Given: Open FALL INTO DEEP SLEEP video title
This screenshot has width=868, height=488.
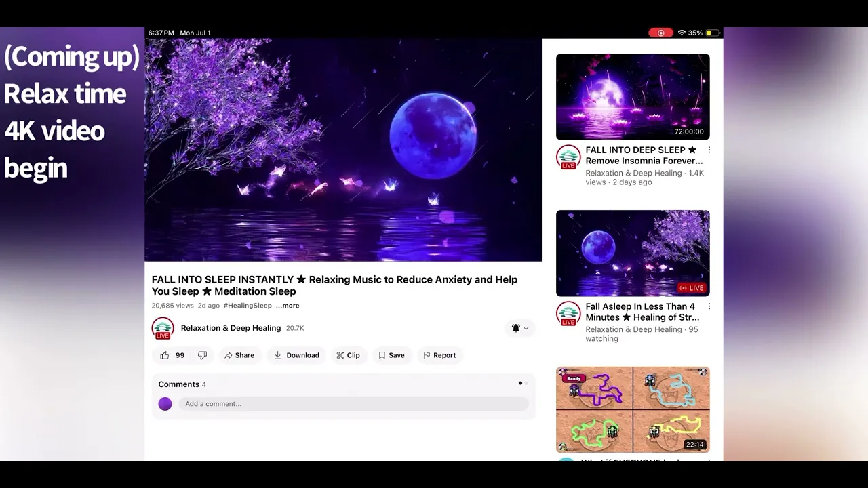Looking at the screenshot, I should click(x=644, y=155).
